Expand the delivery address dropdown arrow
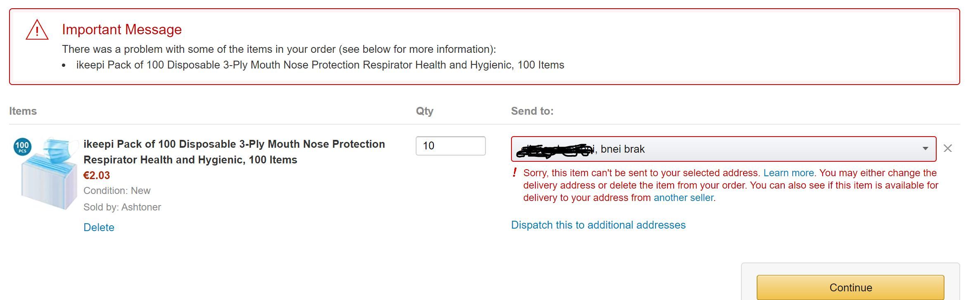The height and width of the screenshot is (300, 980). (926, 149)
